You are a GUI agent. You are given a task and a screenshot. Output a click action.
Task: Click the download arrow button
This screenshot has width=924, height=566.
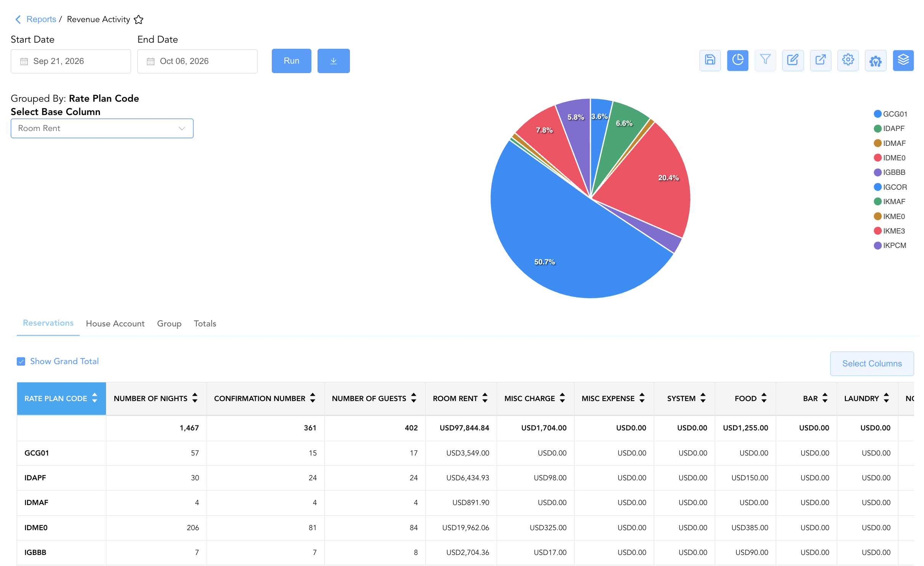334,61
